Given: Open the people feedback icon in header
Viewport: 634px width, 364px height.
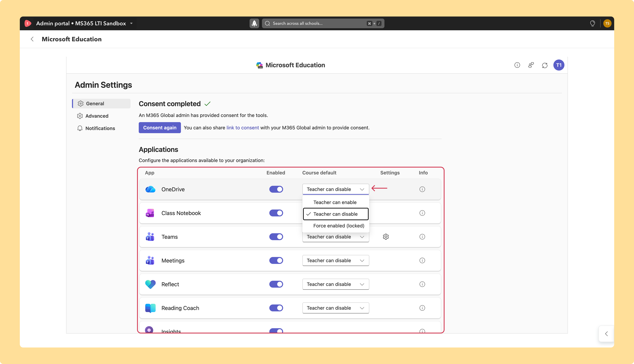Looking at the screenshot, I should click(531, 65).
